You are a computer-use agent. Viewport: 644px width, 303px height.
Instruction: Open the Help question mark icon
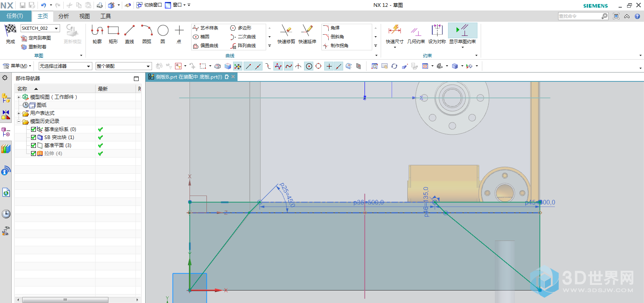tap(637, 16)
